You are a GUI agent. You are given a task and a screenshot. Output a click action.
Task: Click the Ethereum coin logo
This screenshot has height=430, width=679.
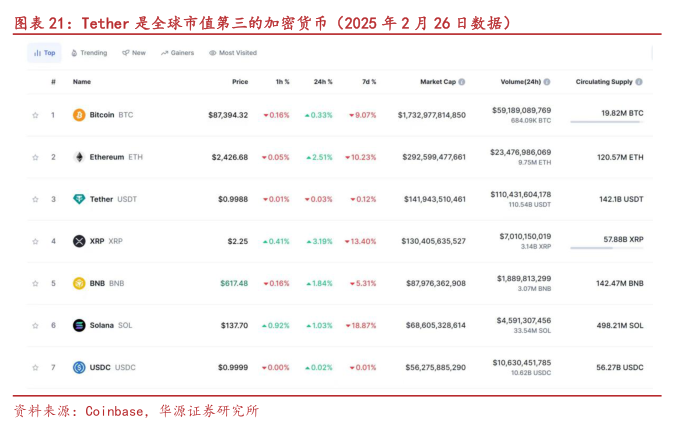(x=79, y=157)
